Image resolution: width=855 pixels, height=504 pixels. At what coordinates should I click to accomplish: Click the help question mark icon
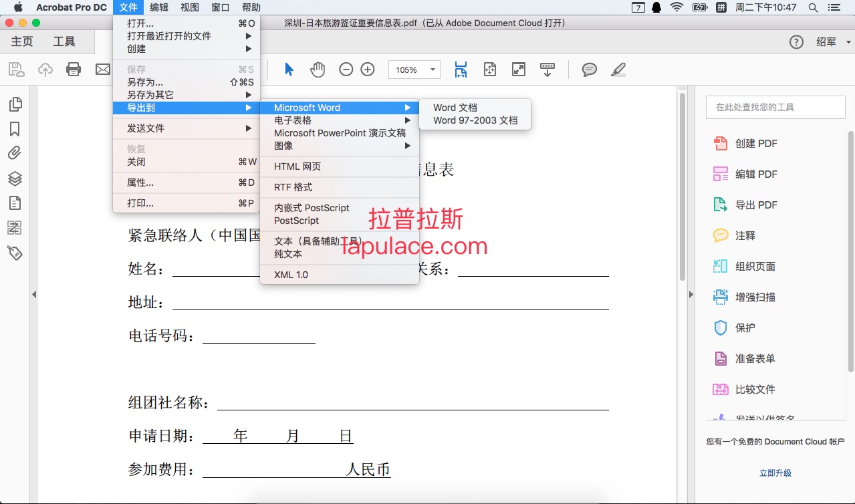click(x=796, y=42)
